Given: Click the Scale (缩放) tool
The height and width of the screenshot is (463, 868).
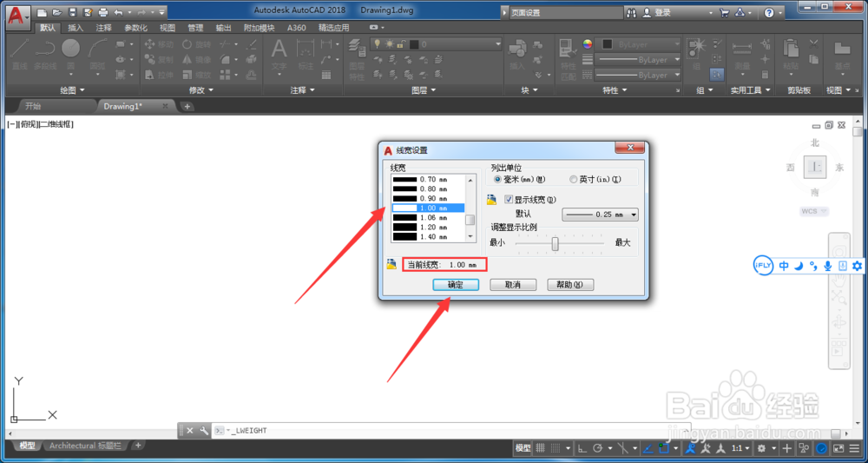Looking at the screenshot, I should [196, 75].
